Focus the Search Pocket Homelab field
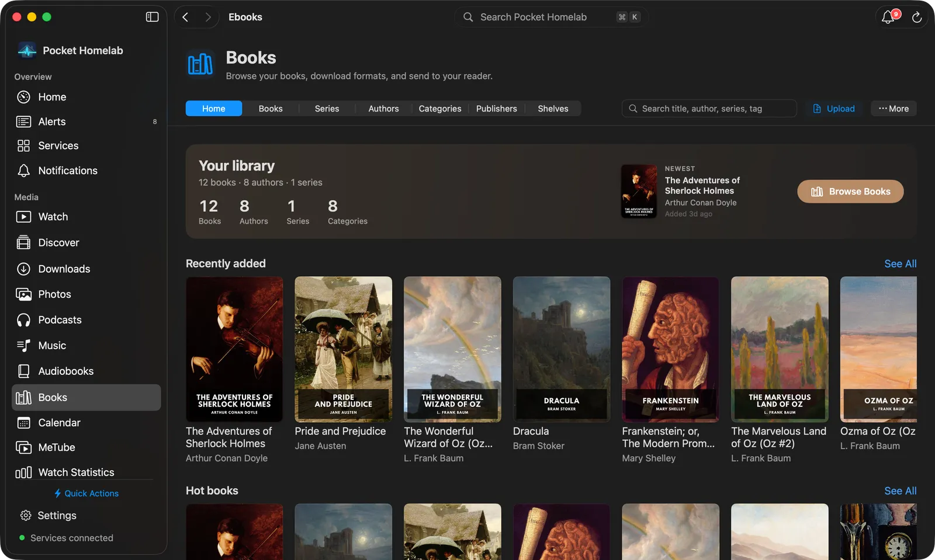The image size is (935, 560). click(x=551, y=17)
